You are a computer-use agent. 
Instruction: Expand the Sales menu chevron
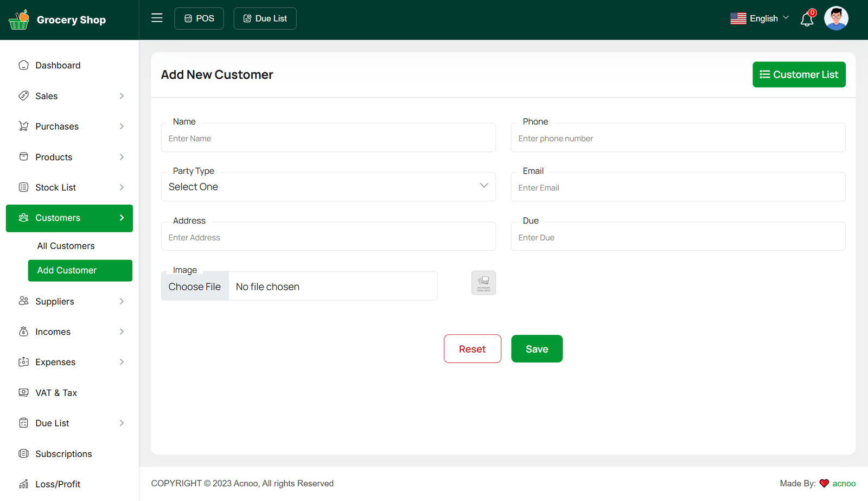[122, 96]
